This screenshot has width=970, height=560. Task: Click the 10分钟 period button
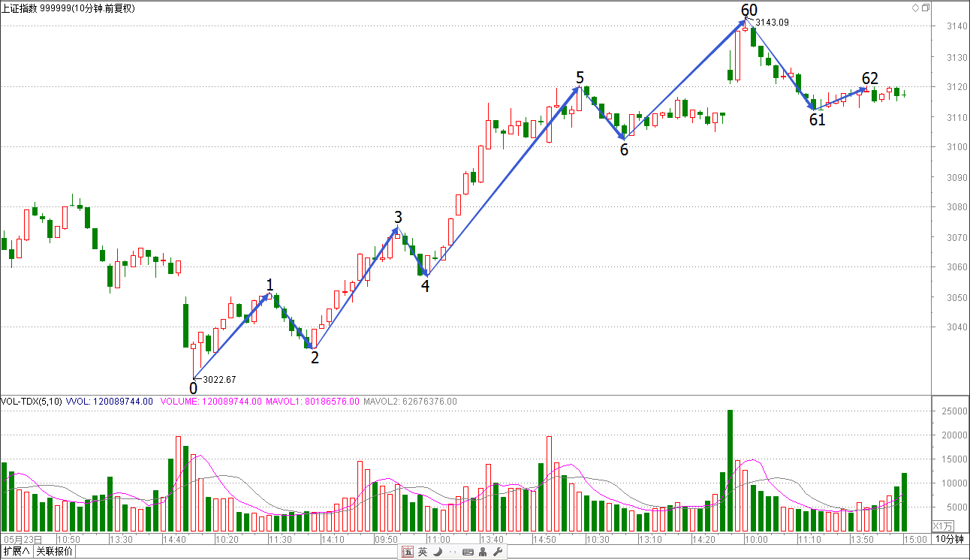pos(950,539)
